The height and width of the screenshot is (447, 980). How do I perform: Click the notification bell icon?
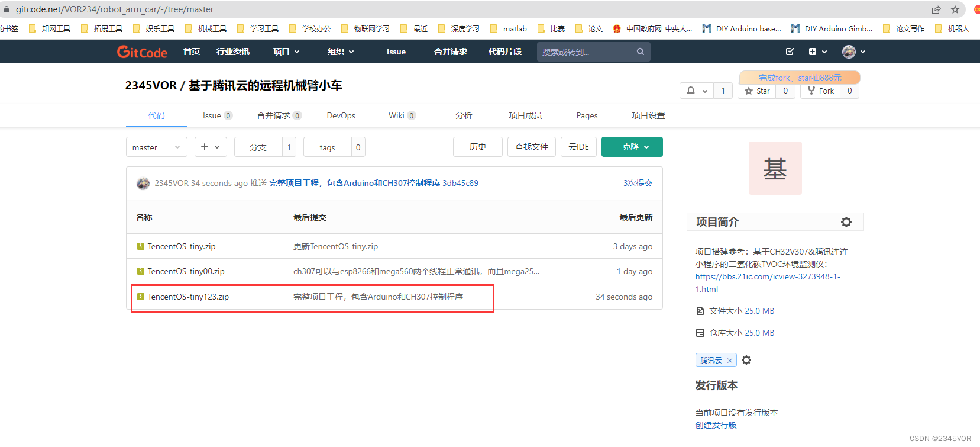point(691,91)
